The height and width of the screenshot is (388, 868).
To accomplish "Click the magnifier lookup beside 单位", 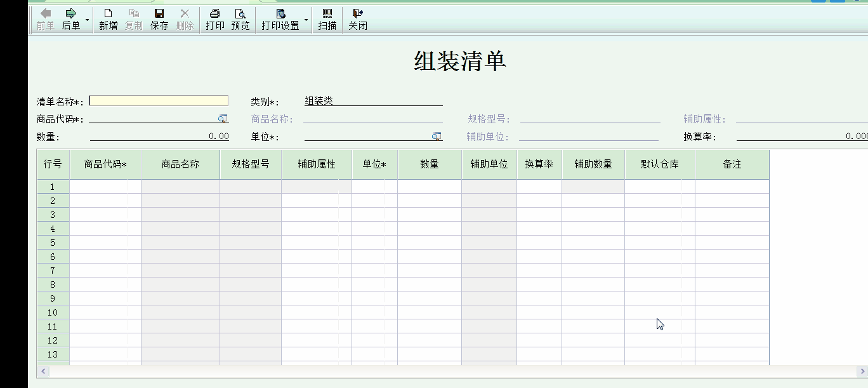I will click(x=437, y=135).
